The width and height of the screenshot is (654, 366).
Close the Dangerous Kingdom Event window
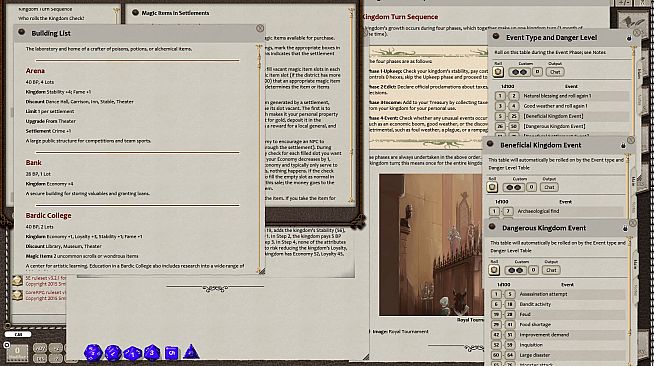[633, 223]
